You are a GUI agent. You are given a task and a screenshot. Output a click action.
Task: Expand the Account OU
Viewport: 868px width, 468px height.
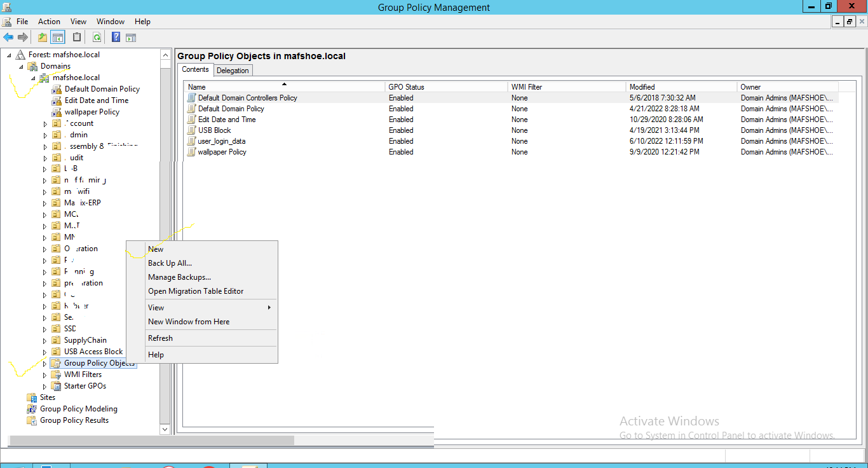45,124
